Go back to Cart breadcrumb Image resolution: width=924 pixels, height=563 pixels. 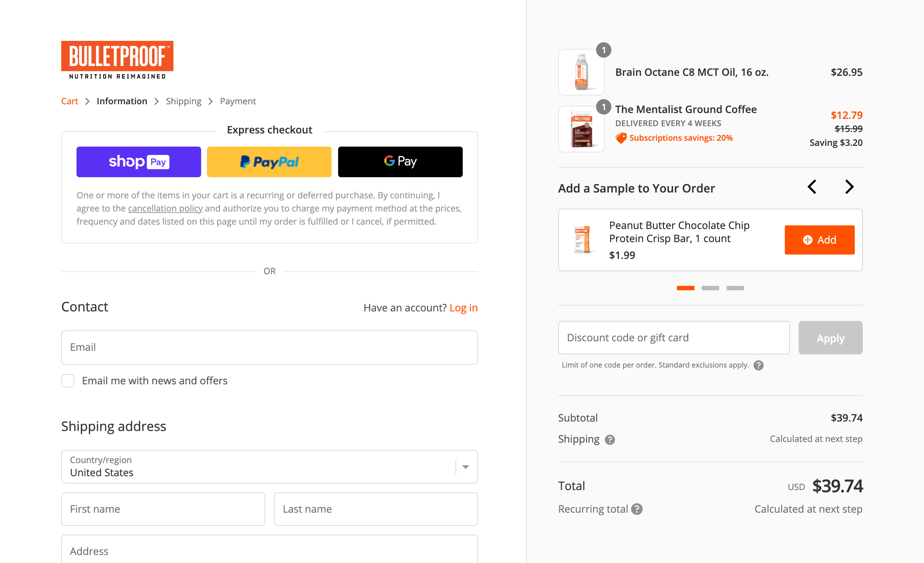[69, 101]
